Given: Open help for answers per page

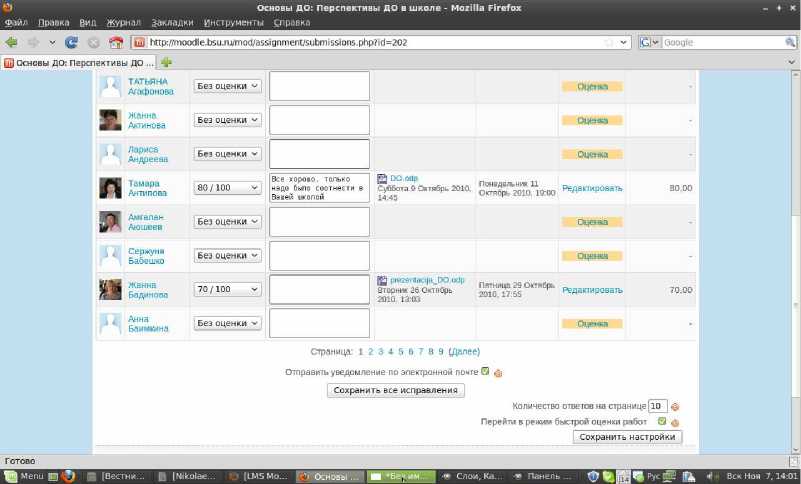Looking at the screenshot, I should 675,407.
